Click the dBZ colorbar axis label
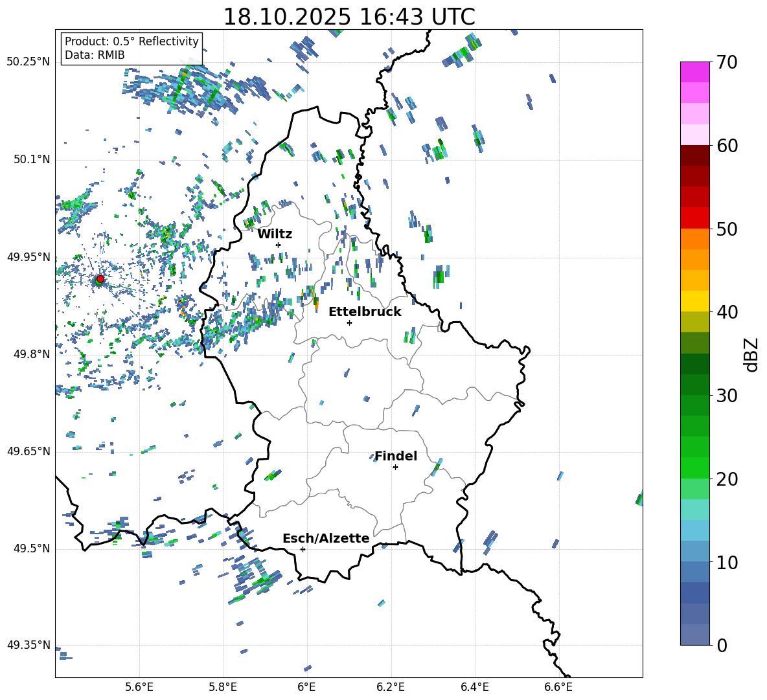The height and width of the screenshot is (700, 767). (x=751, y=354)
